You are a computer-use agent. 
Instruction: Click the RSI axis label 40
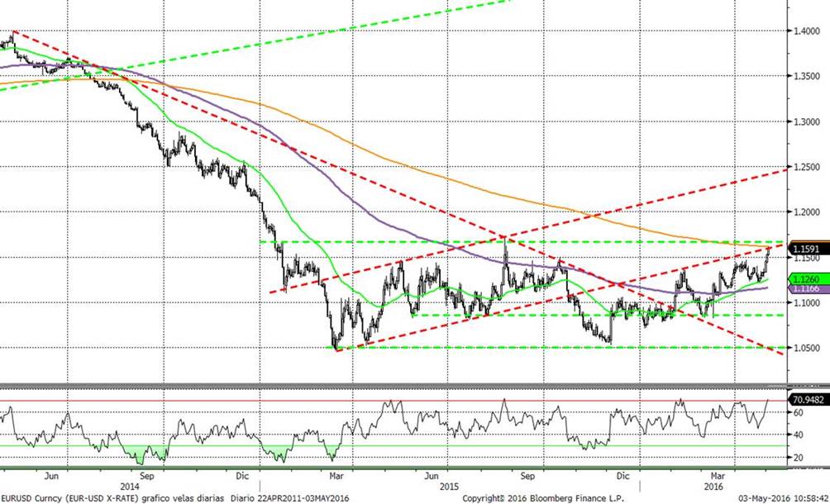click(799, 435)
